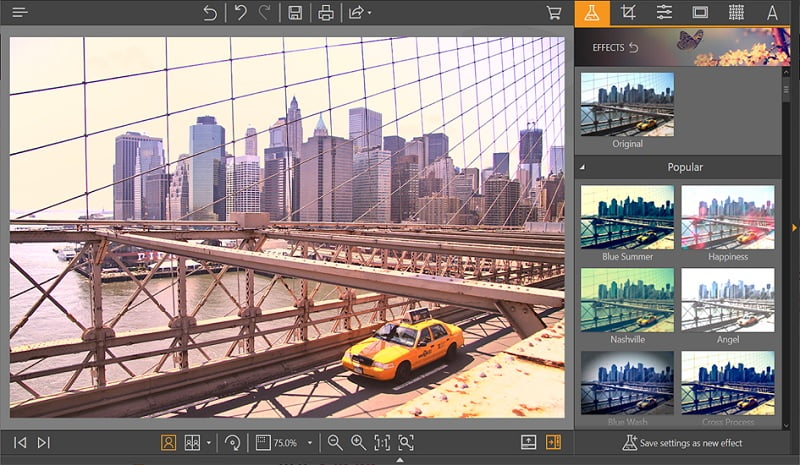Open the shopping cart to buy

pyautogui.click(x=554, y=13)
